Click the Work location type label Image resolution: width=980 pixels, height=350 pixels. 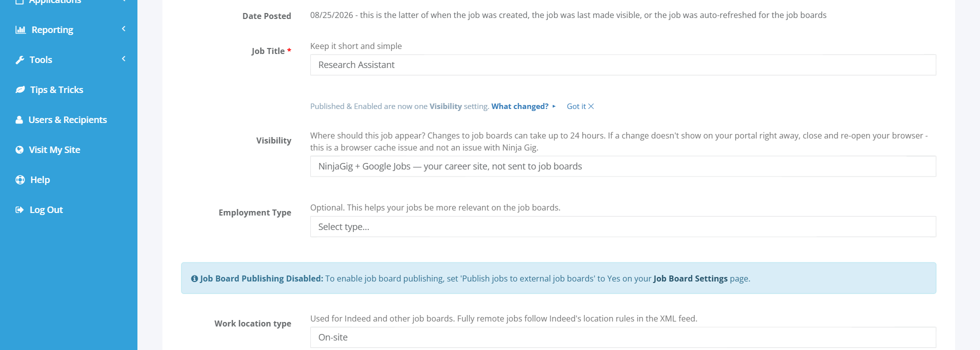253,323
